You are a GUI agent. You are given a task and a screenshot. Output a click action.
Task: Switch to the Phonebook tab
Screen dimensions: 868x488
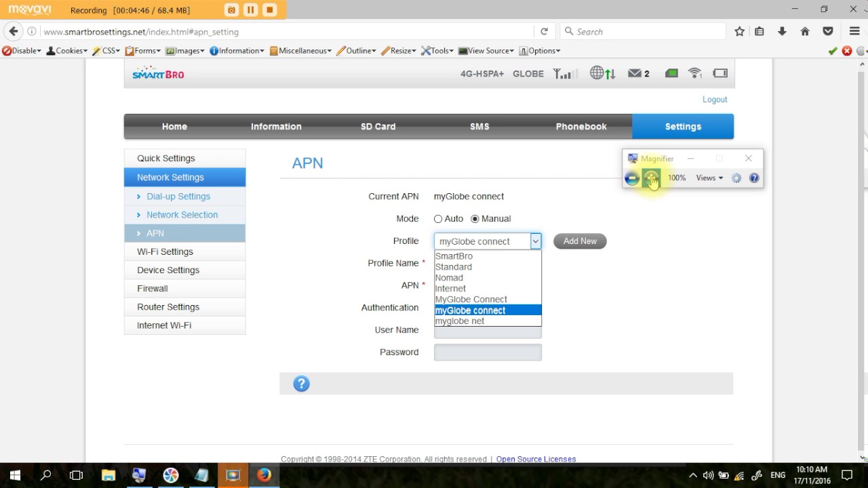click(x=581, y=127)
